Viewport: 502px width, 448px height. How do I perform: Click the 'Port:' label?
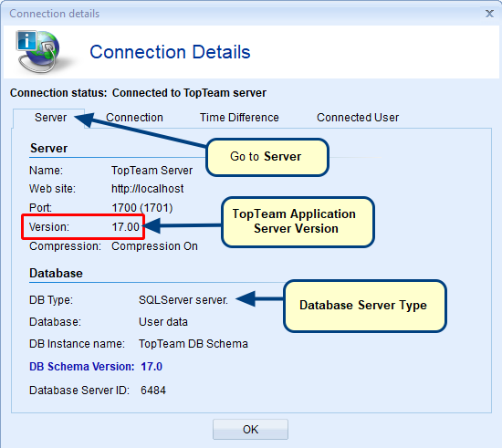(40, 208)
